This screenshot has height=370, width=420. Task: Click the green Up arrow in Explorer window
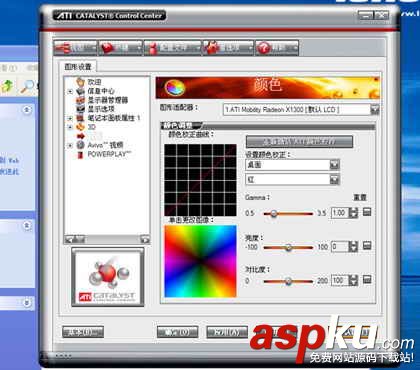(7, 86)
